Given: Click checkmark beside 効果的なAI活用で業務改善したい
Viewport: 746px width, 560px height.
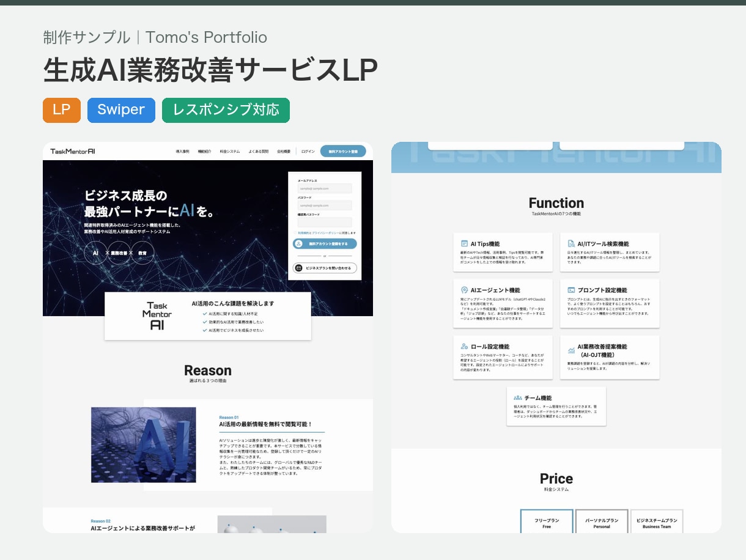Looking at the screenshot, I should coord(205,322).
